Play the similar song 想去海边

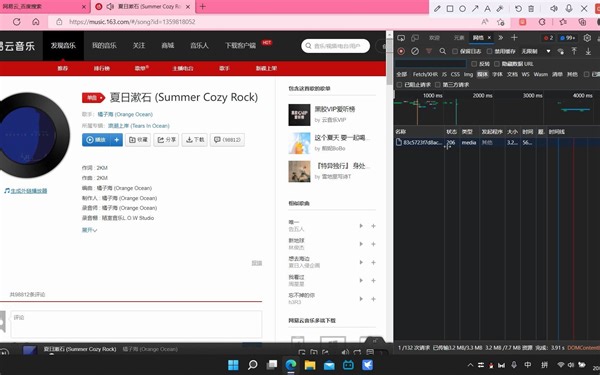coord(361,262)
